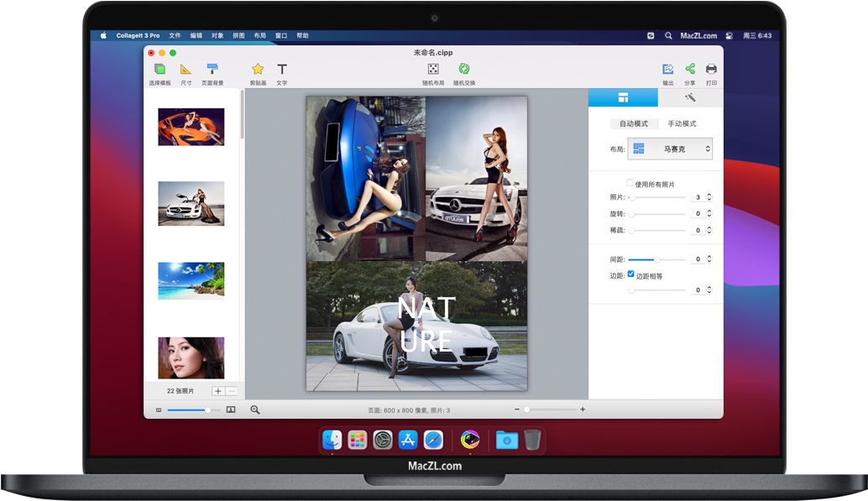This screenshot has width=868, height=501.
Task: Adjust the 间距 spacing slider
Action: (657, 259)
